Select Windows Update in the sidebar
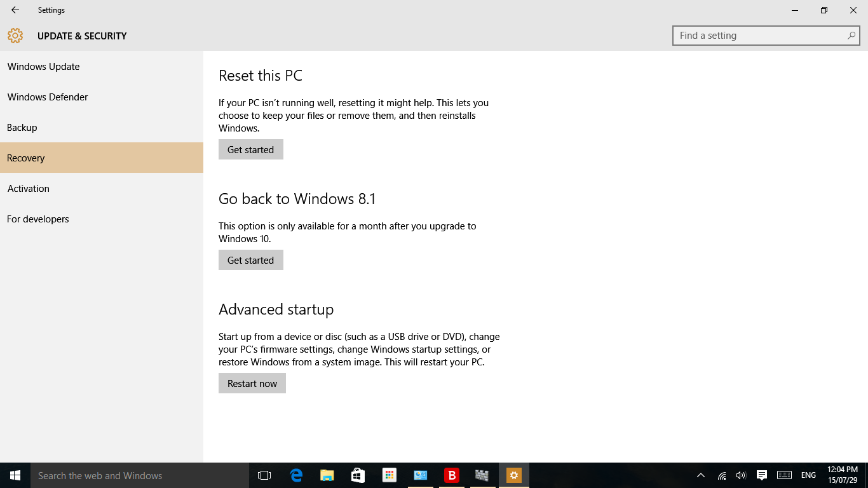 [x=44, y=67]
